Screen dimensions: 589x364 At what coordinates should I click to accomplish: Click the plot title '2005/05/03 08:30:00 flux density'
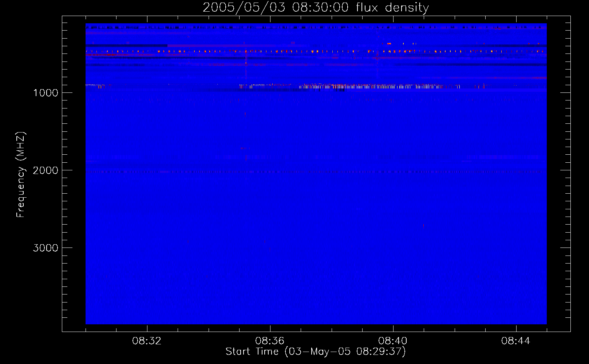coord(316,8)
